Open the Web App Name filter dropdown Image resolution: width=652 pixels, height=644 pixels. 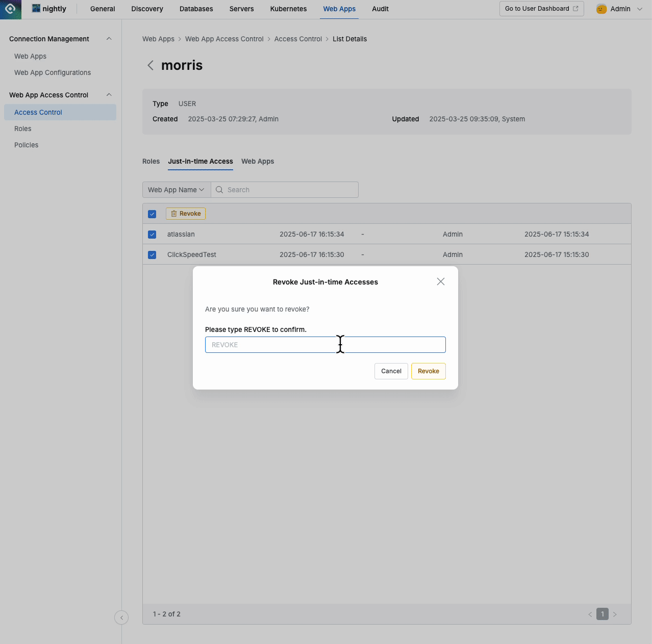(x=176, y=190)
